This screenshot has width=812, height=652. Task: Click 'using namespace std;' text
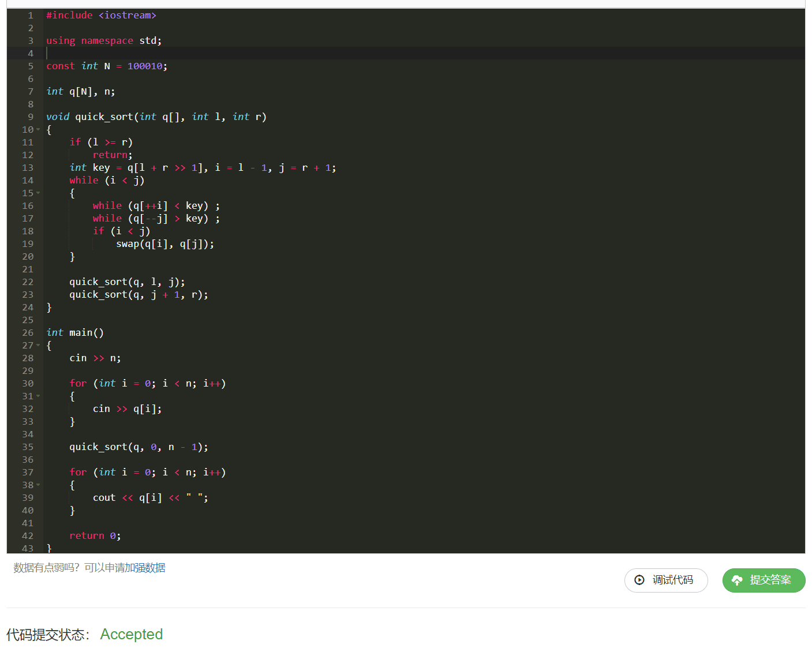pos(104,40)
